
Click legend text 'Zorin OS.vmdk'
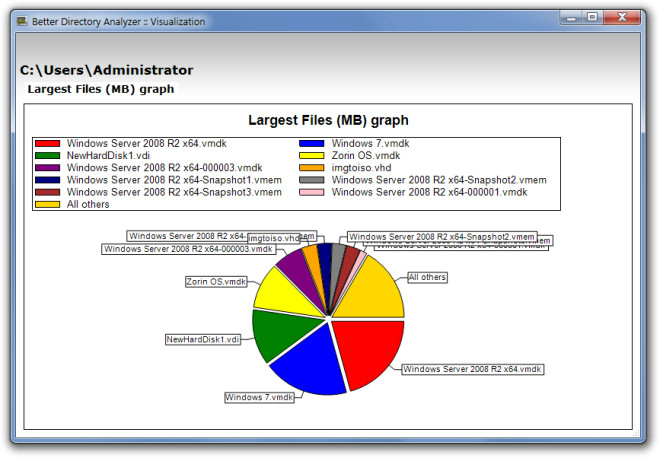point(366,156)
